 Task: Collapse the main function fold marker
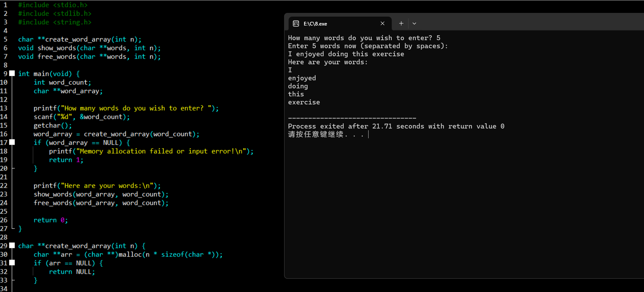coord(12,73)
